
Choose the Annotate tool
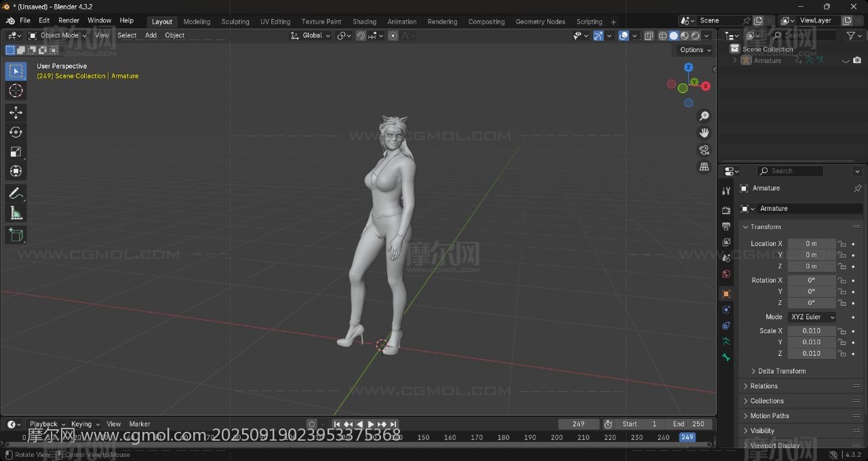pos(16,194)
